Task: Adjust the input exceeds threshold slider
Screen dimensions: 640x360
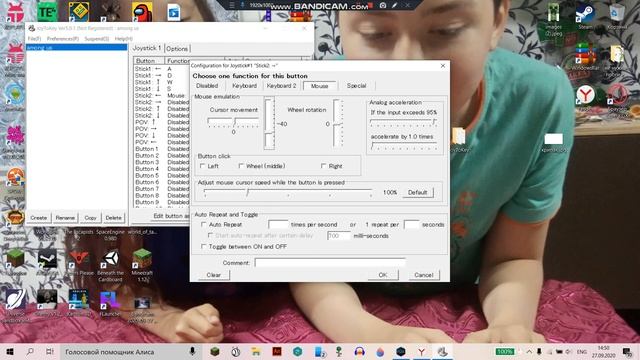Action: coord(404,122)
